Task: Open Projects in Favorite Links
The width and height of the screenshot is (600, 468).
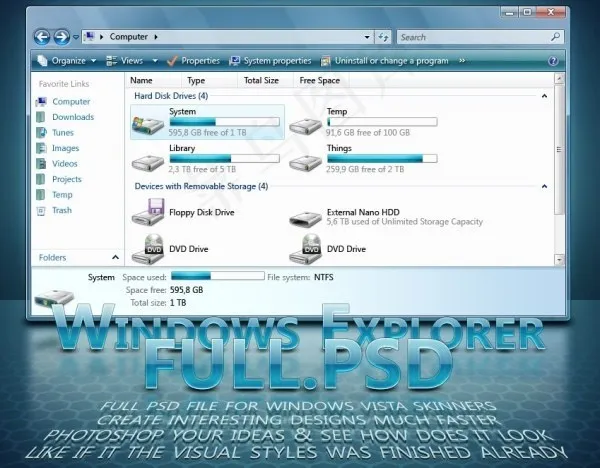Action: (67, 179)
